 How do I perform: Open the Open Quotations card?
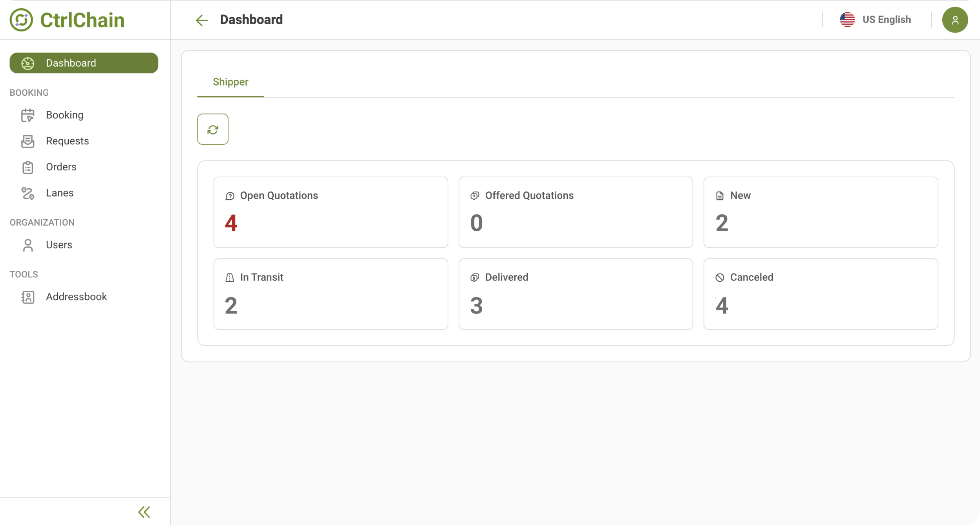[330, 212]
